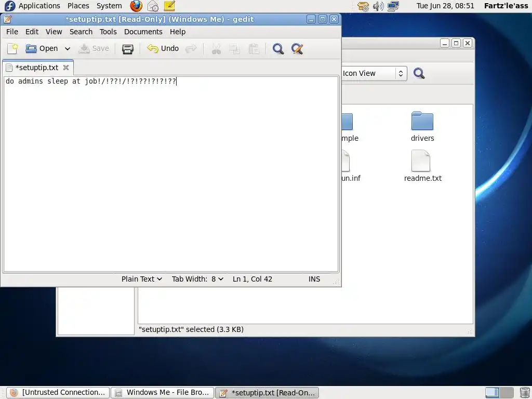The height and width of the screenshot is (399, 532).
Task: Maximize the file browser window
Action: 456,43
